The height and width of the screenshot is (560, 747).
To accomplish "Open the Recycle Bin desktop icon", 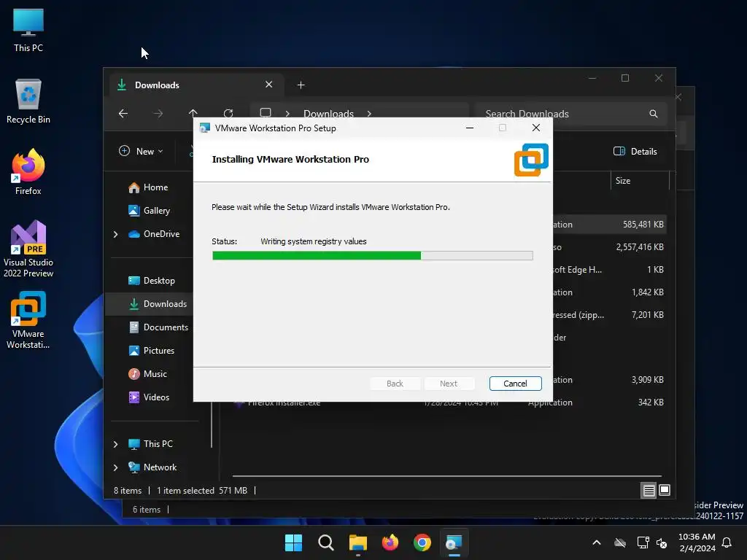I will pyautogui.click(x=28, y=101).
